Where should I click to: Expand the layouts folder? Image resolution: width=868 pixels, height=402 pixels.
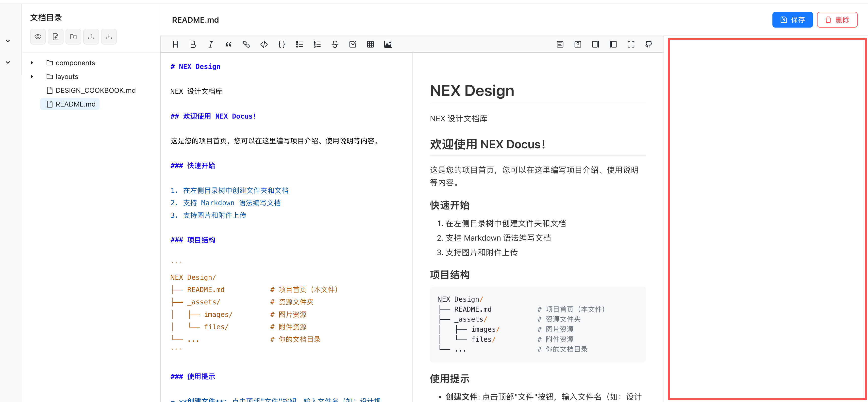click(32, 77)
